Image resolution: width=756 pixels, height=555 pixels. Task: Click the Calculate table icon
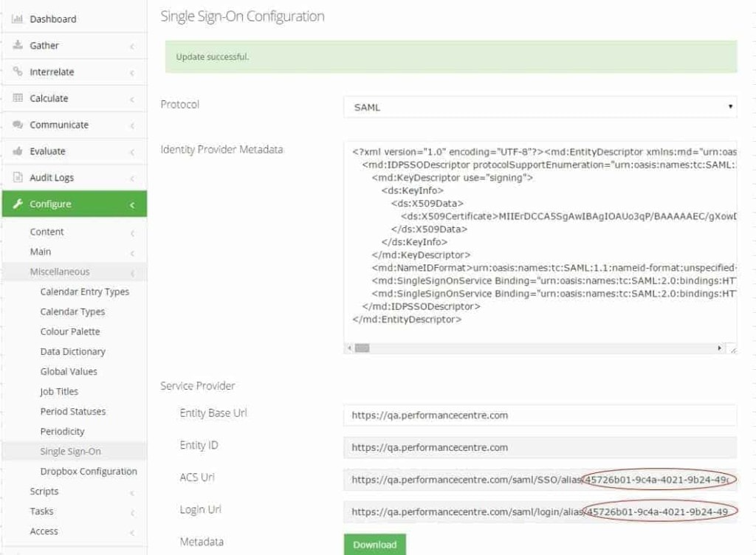point(18,98)
